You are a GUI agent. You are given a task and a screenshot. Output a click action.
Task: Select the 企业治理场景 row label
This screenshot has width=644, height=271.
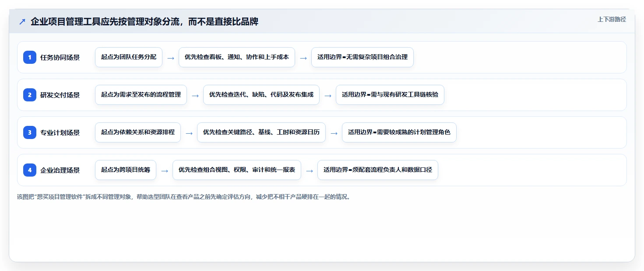coord(60,170)
